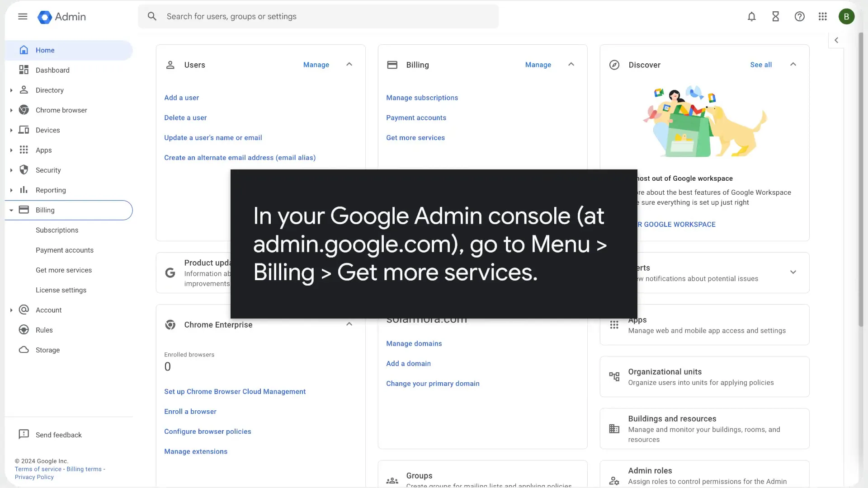
Task: Click the search magnifier icon
Action: click(152, 17)
